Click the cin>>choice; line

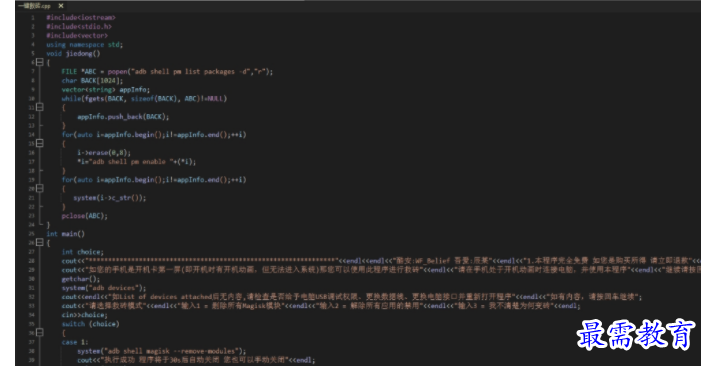84,315
